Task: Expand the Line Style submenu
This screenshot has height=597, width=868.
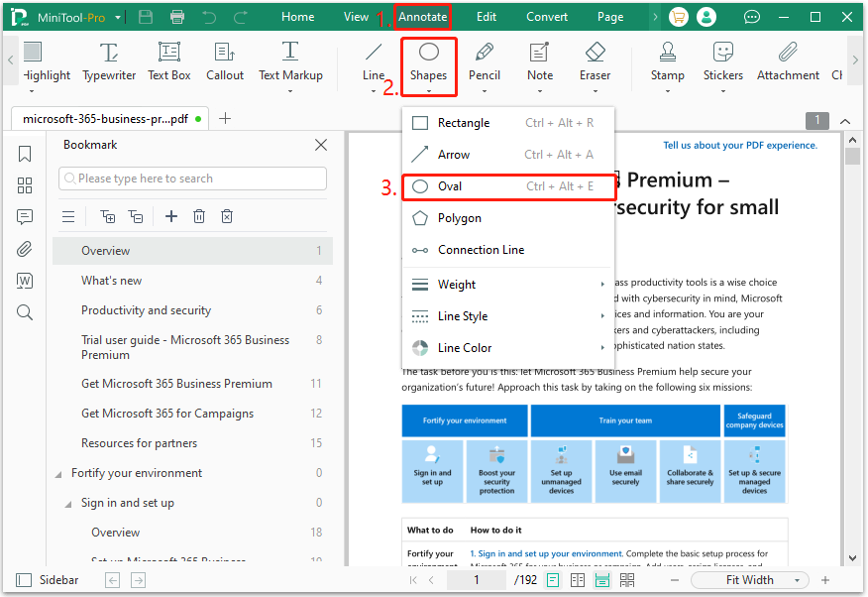Action: (508, 316)
